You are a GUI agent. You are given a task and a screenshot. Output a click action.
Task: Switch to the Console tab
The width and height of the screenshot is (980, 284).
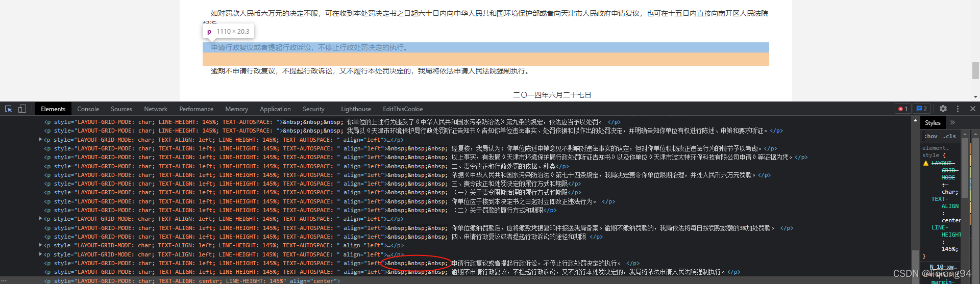88,109
